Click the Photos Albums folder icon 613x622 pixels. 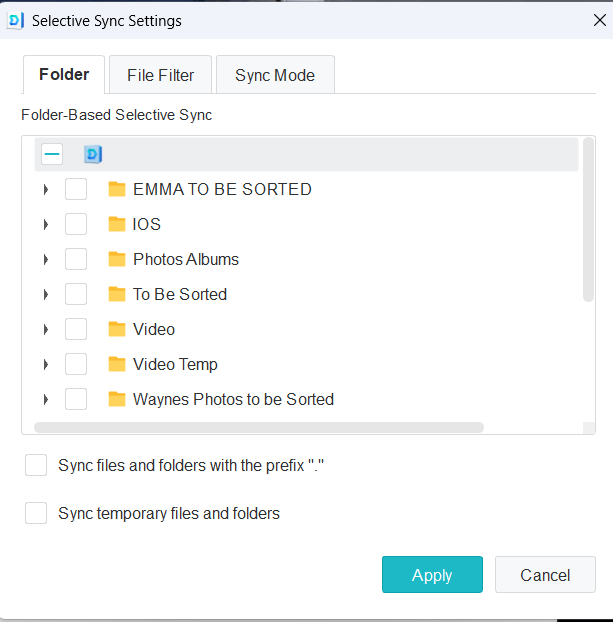coord(117,259)
